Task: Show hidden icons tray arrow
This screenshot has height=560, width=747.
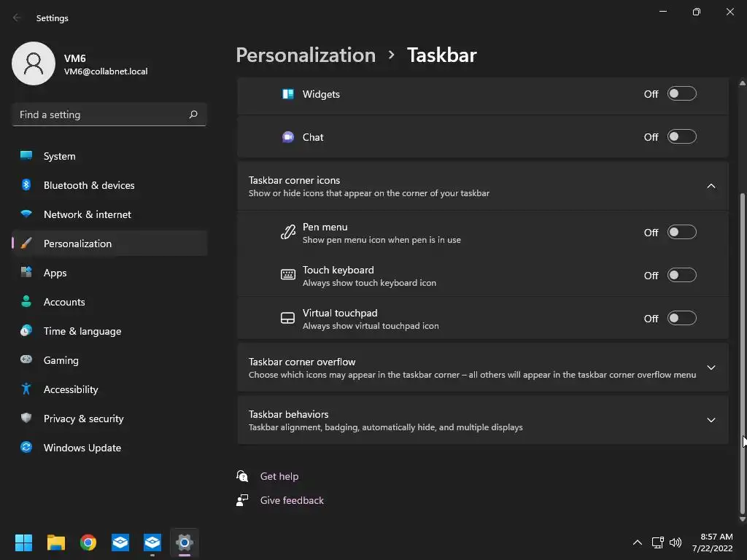Action: pos(638,542)
